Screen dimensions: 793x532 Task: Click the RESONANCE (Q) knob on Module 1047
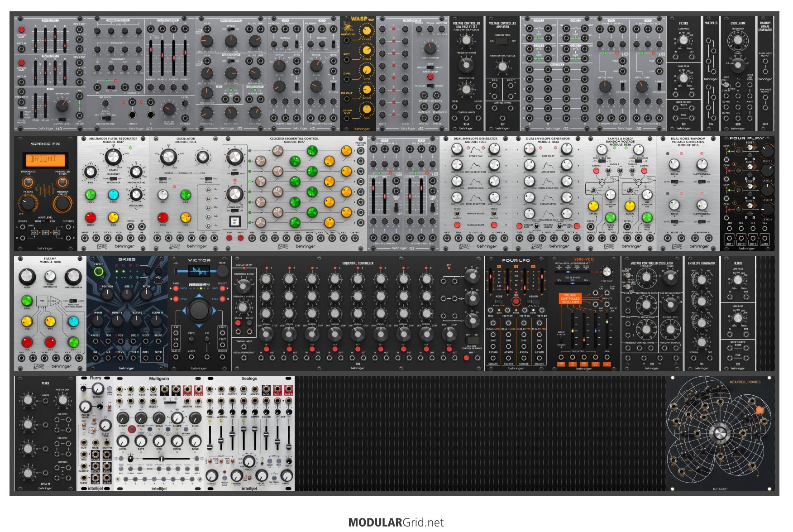click(136, 172)
